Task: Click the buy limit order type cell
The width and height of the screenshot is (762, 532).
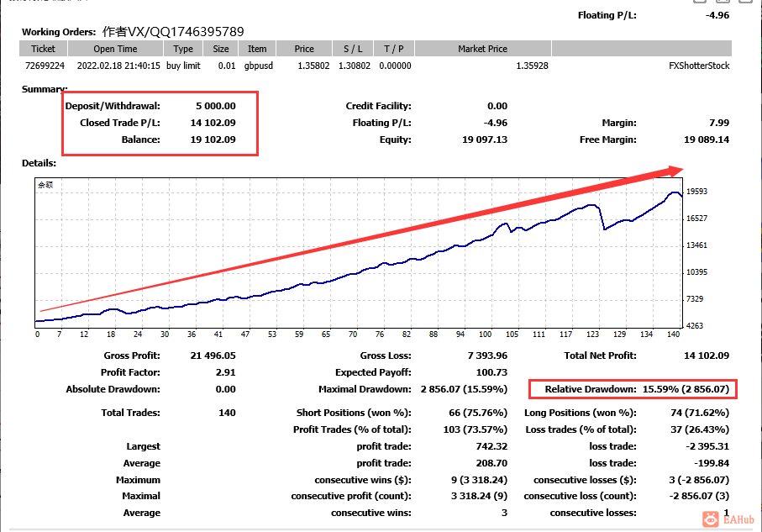Action: (183, 66)
